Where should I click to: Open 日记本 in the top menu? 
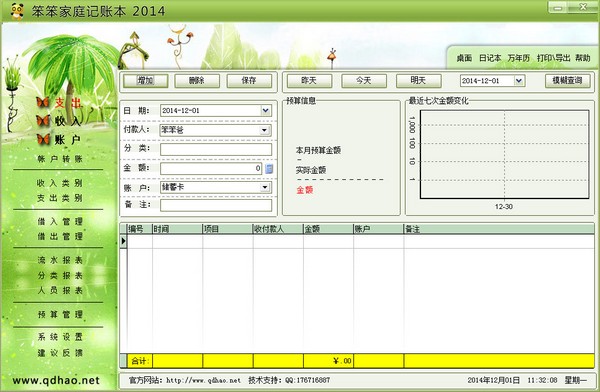(x=490, y=58)
